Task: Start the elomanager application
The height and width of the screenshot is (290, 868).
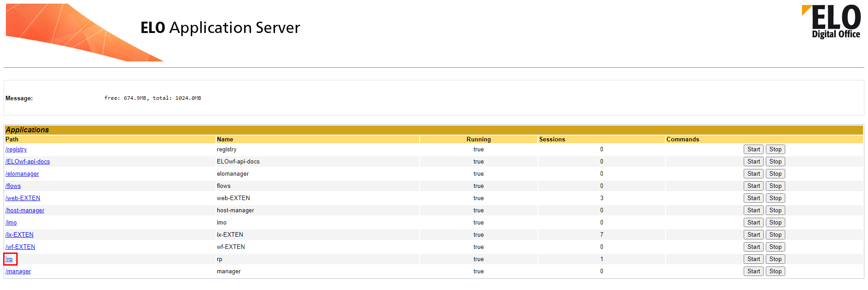Action: coord(754,174)
